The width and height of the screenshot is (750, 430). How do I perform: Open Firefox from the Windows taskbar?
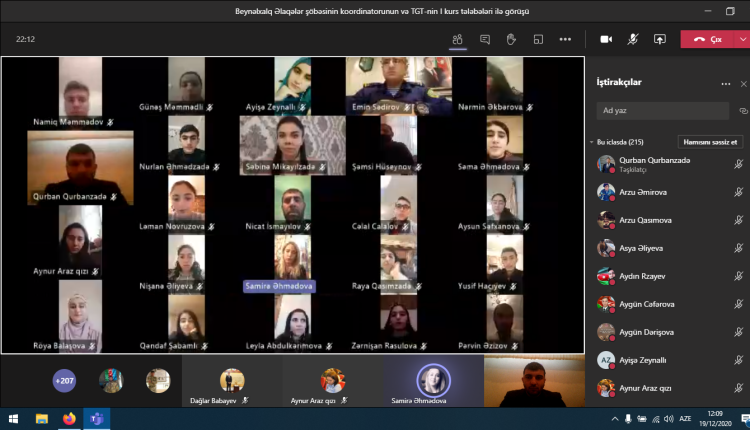[x=69, y=418]
